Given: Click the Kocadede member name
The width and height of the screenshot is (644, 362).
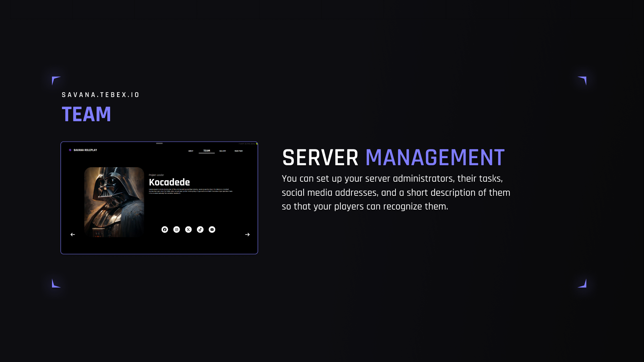Looking at the screenshot, I should pyautogui.click(x=169, y=182).
